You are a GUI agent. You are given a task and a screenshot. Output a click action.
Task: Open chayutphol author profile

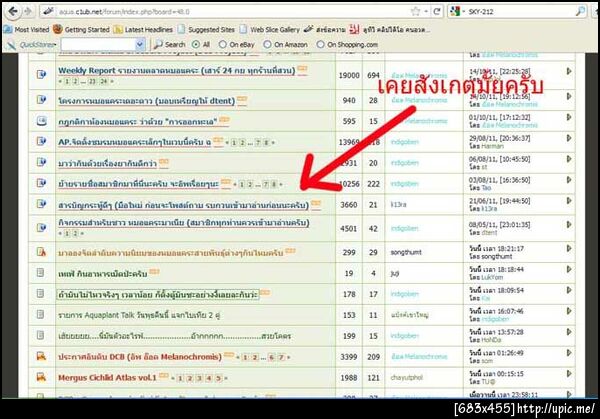[x=406, y=378]
